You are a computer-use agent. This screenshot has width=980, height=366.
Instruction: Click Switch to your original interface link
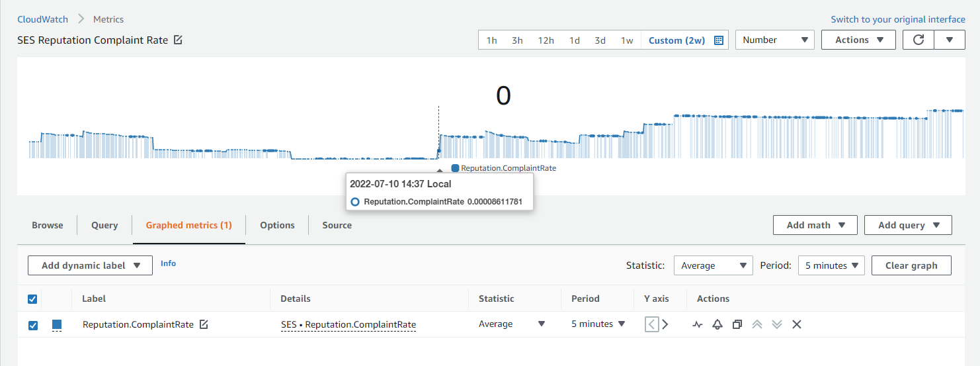pyautogui.click(x=898, y=19)
